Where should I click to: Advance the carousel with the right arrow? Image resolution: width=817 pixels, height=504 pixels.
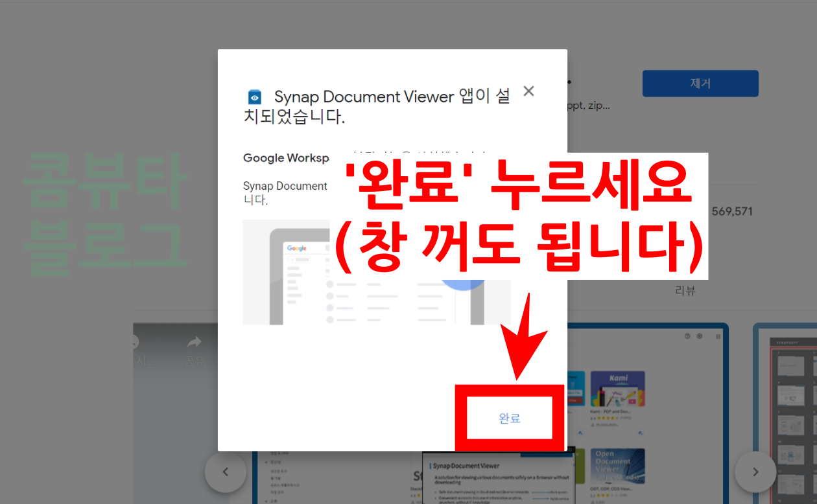tap(755, 472)
